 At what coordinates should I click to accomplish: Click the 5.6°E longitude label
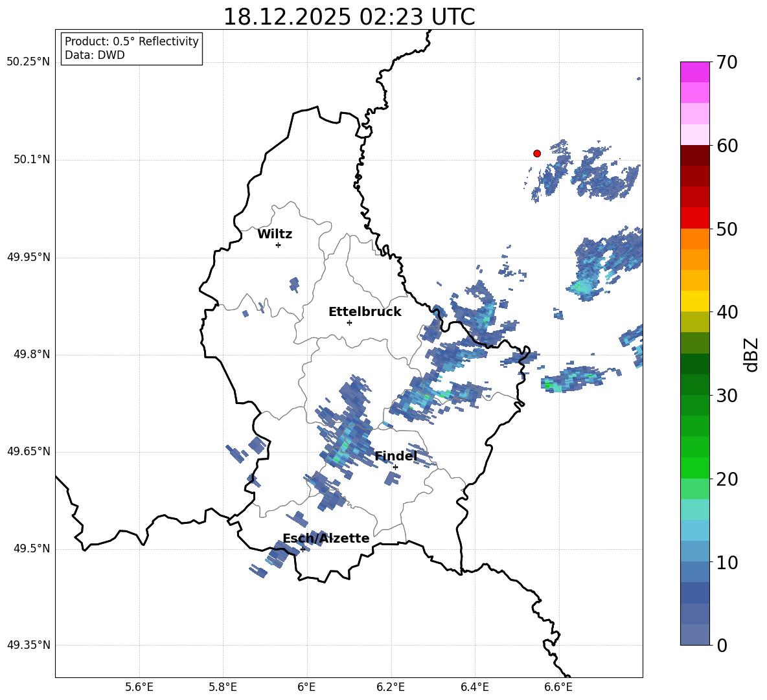point(139,687)
